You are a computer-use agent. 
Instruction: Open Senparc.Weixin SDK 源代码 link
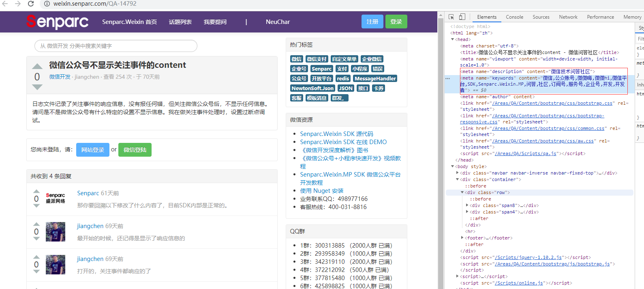tap(336, 134)
